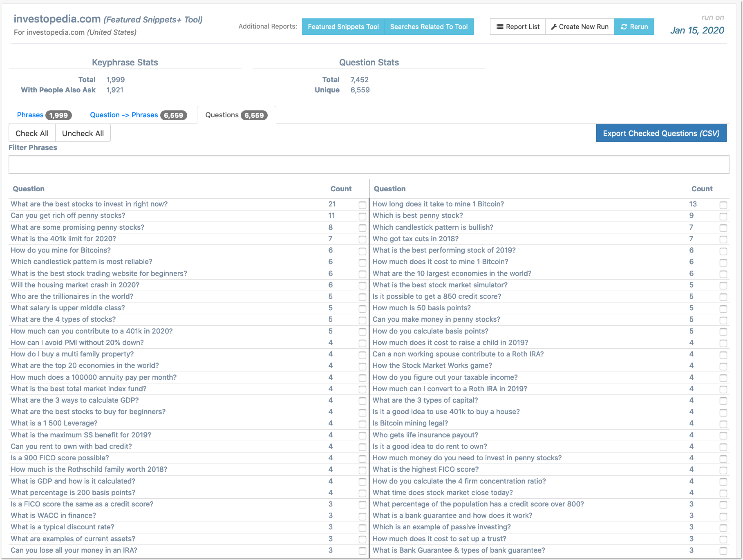
Task: Click 'What are some promising penny stocks?' text
Action: 77,227
